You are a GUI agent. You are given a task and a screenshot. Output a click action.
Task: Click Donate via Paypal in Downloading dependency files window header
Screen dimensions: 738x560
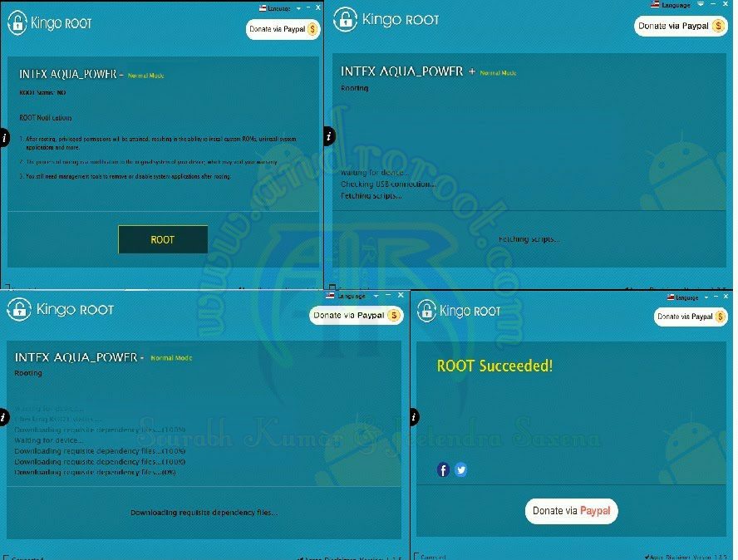coord(356,315)
